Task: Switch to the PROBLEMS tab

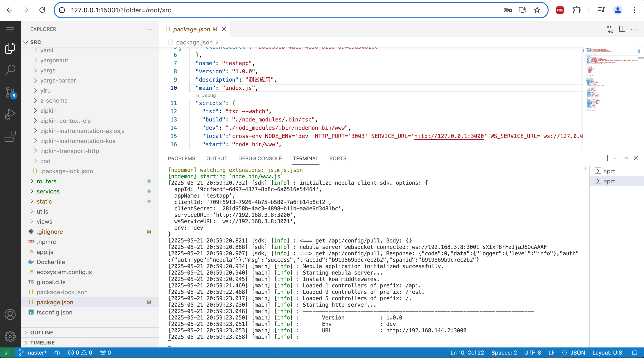Action: (181, 158)
